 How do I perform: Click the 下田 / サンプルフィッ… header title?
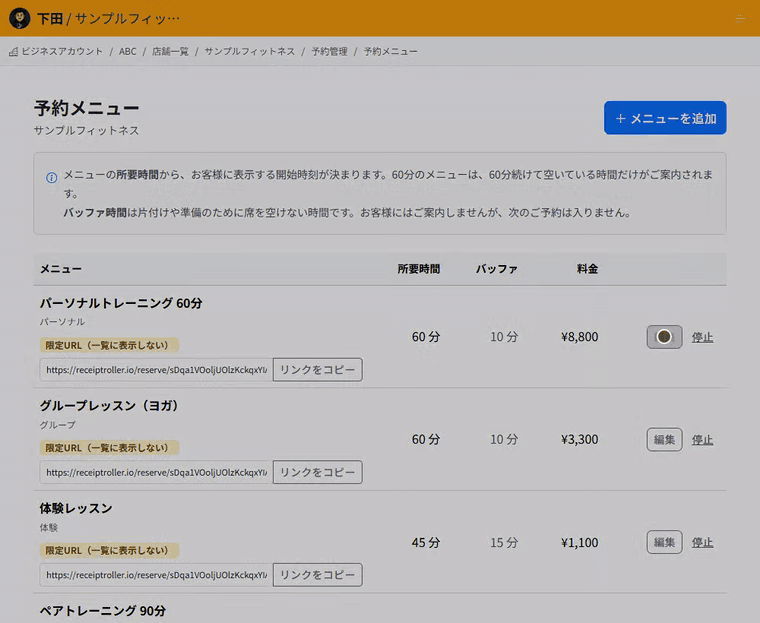pyautogui.click(x=108, y=18)
